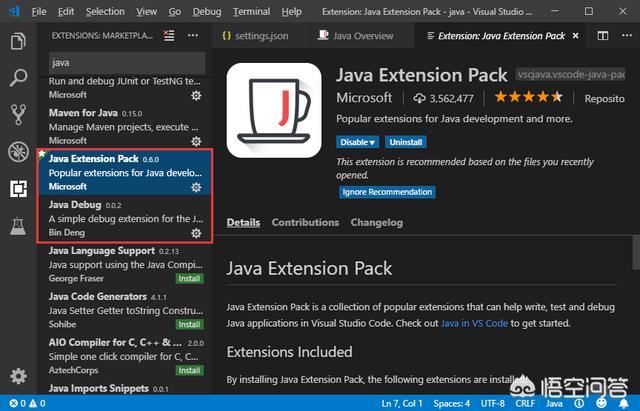This screenshot has height=411, width=640.
Task: Select Maven for Java in extension list
Action: 124,127
